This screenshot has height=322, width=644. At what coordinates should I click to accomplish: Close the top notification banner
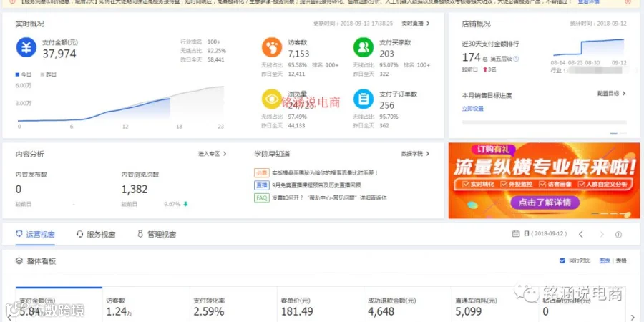pos(628,1)
